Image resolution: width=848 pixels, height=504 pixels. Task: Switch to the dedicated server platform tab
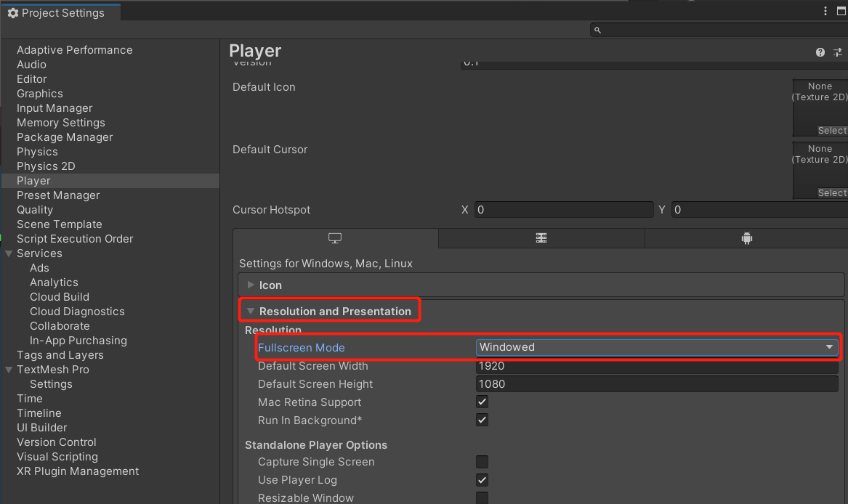[x=541, y=238]
